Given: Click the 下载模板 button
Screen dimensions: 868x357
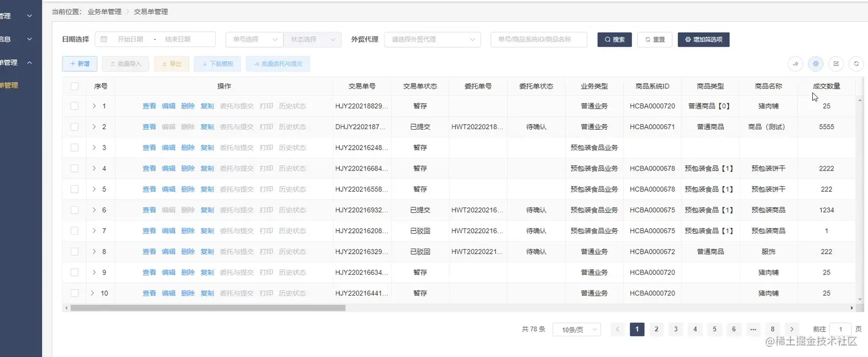Looking at the screenshot, I should (218, 64).
